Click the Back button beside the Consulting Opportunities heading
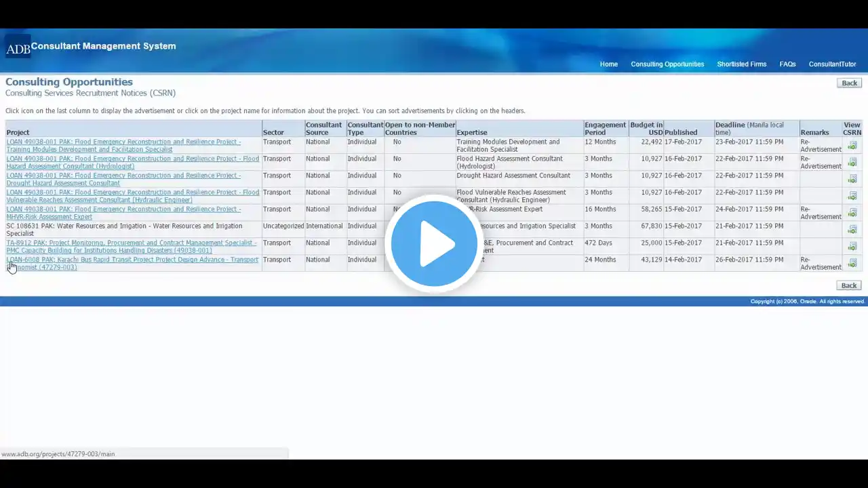The width and height of the screenshot is (868, 488). click(x=849, y=83)
